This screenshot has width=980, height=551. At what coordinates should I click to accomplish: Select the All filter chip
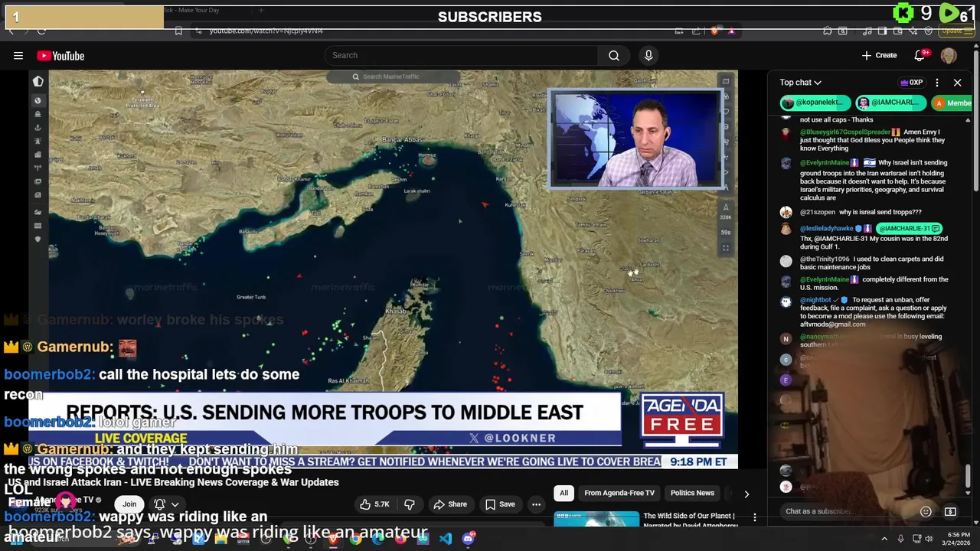[563, 493]
